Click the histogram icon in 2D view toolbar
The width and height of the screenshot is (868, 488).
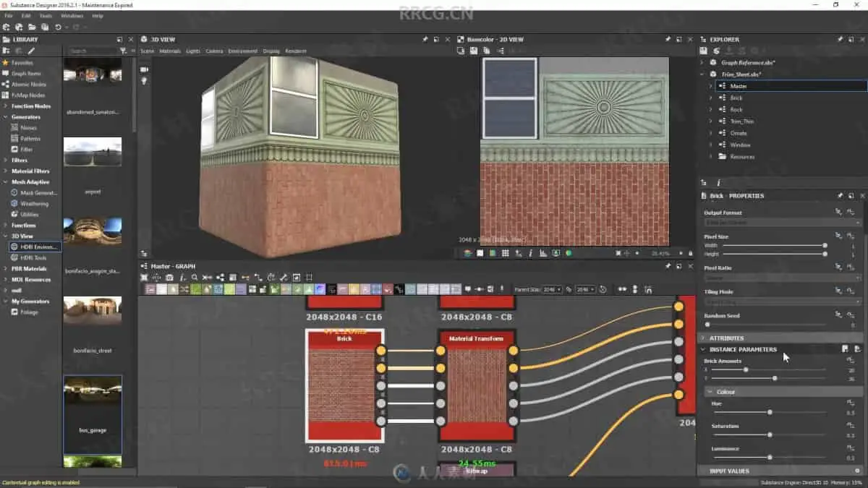pos(543,253)
